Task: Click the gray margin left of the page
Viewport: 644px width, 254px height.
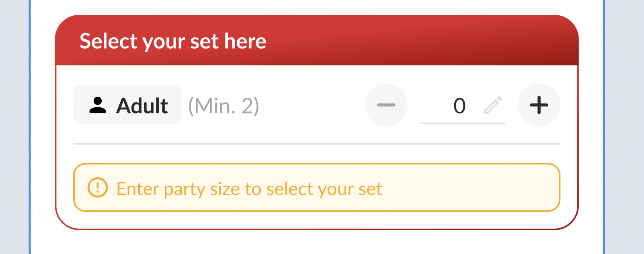Action: [14, 127]
